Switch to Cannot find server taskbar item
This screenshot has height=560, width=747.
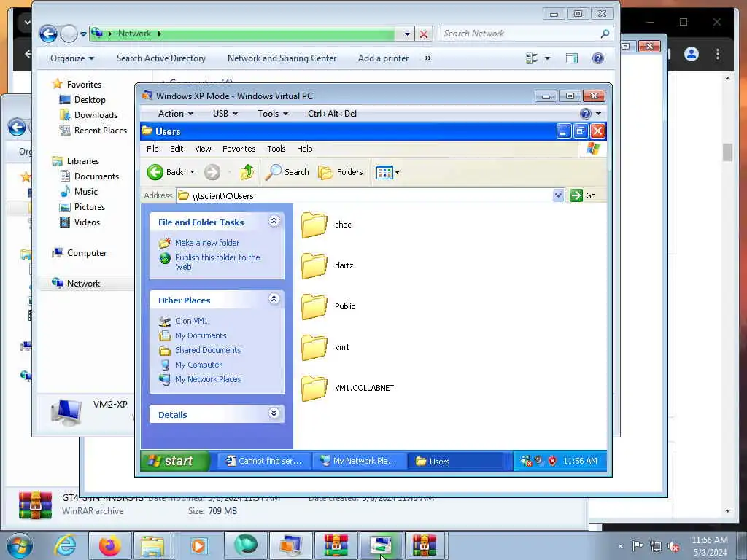[x=264, y=461]
